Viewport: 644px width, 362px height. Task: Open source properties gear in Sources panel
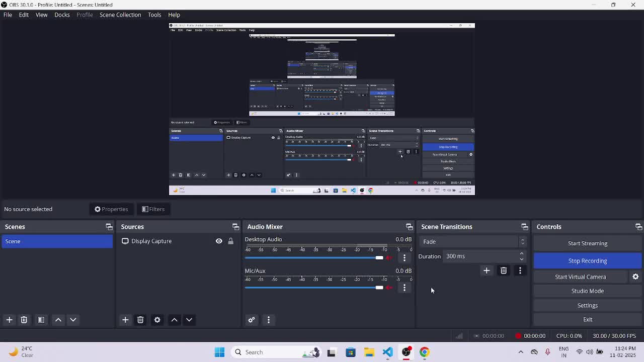pyautogui.click(x=157, y=320)
